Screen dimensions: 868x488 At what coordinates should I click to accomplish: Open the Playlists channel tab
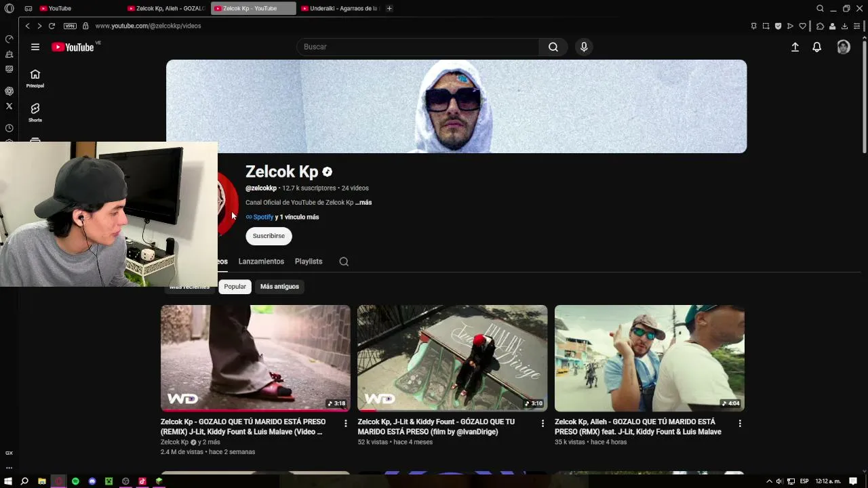coord(309,262)
